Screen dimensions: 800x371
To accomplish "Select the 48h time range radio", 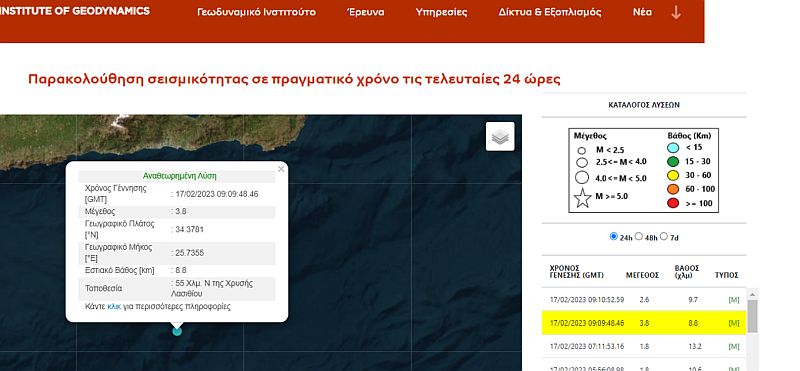I will point(638,236).
